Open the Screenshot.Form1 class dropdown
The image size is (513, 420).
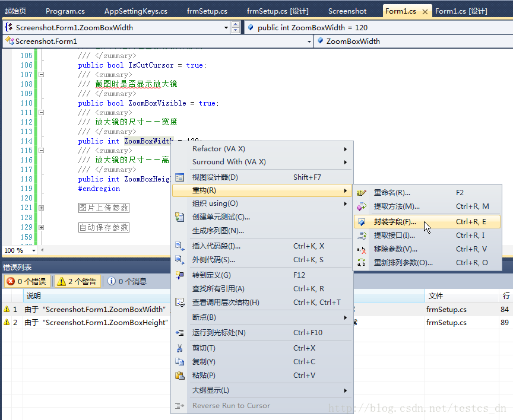[x=309, y=42]
